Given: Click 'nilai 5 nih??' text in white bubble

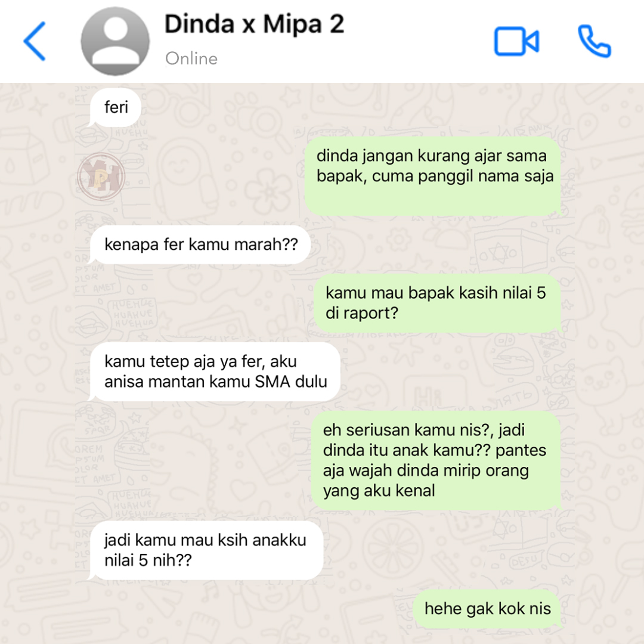Looking at the screenshot, I should tap(148, 560).
